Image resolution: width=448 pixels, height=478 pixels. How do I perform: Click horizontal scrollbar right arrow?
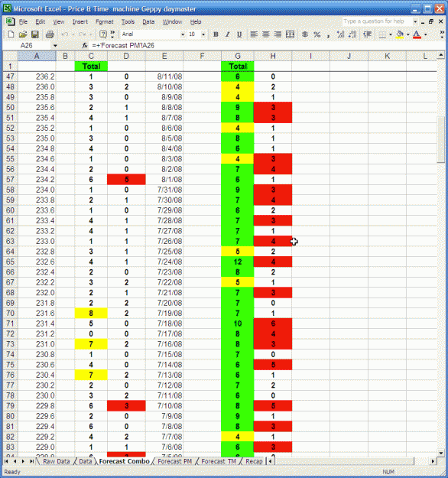(433, 461)
